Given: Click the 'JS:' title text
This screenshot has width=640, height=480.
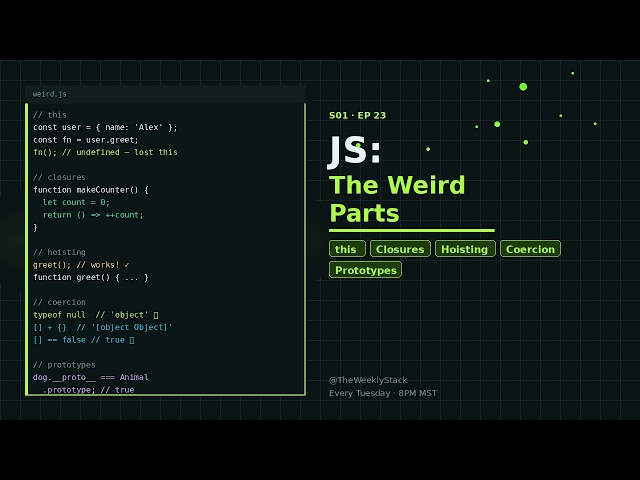Looking at the screenshot, I should pyautogui.click(x=354, y=150).
